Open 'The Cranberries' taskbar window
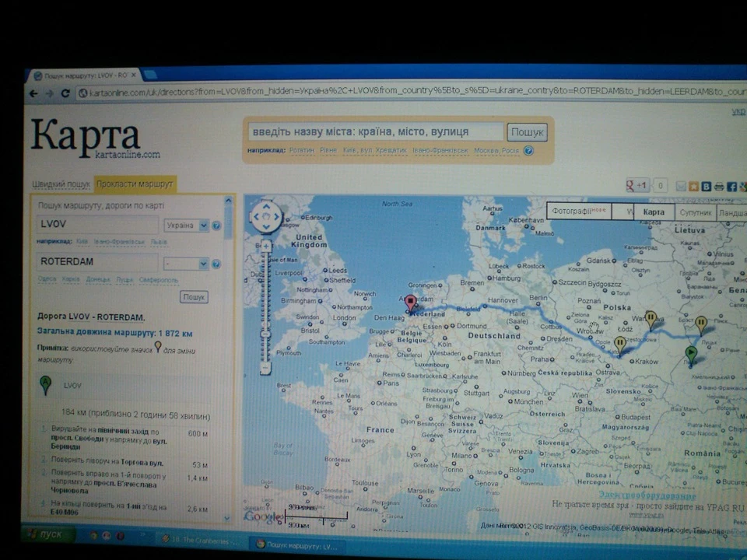 [x=202, y=541]
